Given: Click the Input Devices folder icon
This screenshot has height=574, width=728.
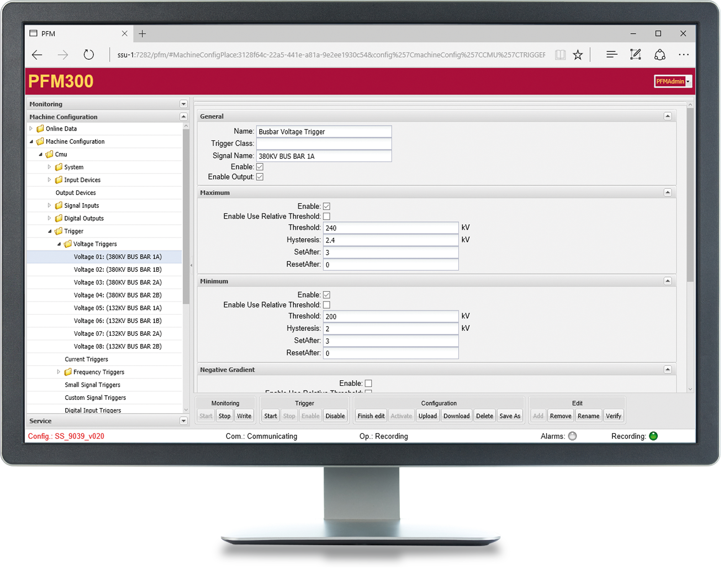Looking at the screenshot, I should point(59,180).
